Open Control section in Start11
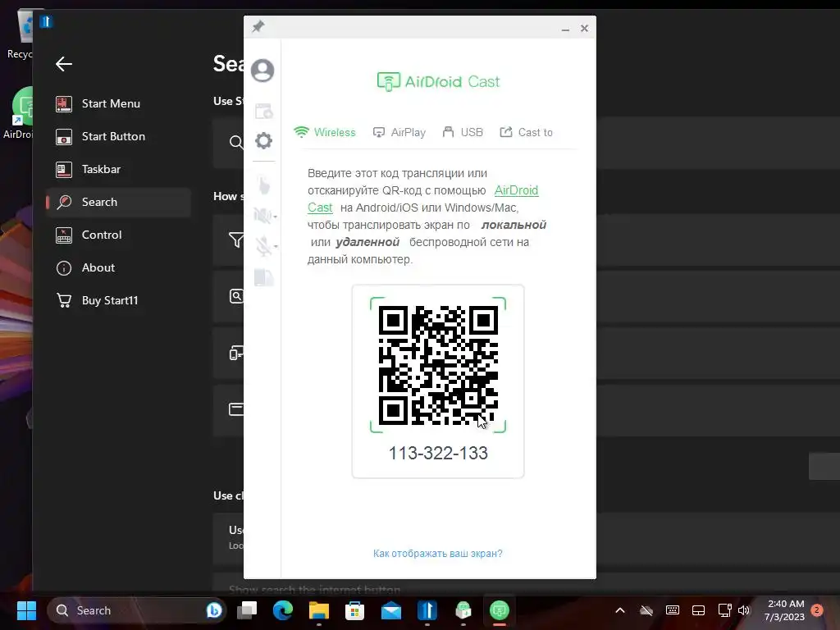Screen dimensions: 840x630 pos(118,235)
